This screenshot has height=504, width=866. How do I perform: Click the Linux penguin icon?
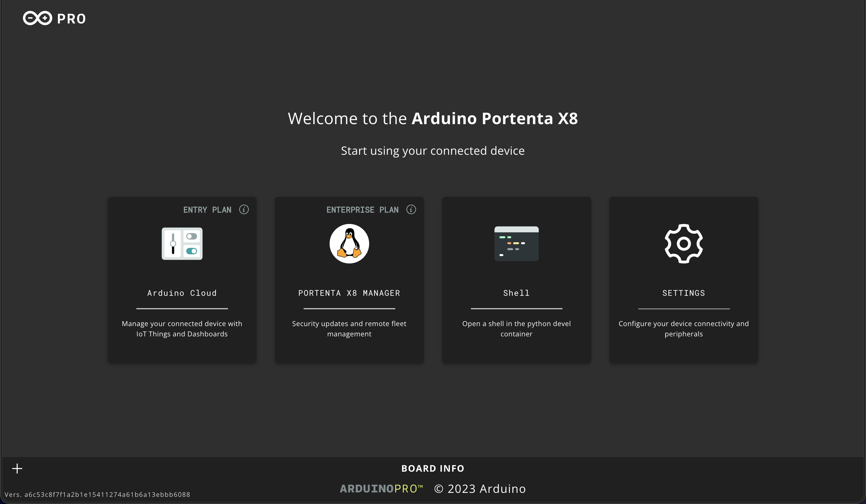[x=349, y=244]
